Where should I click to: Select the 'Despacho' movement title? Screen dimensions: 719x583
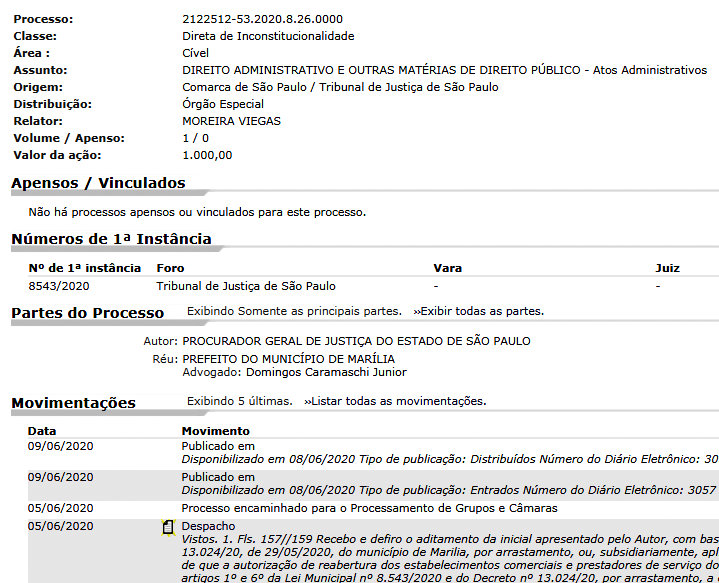208,526
